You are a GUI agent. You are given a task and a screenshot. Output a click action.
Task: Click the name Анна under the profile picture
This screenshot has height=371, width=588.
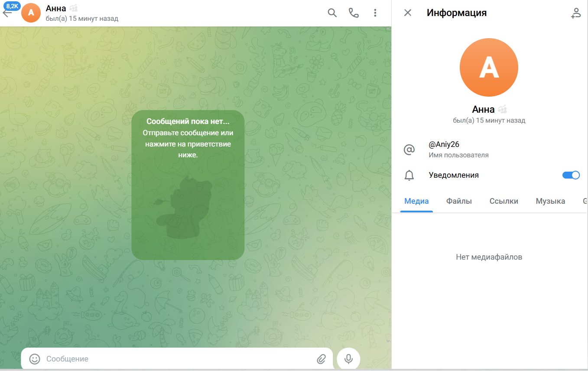[x=483, y=110]
